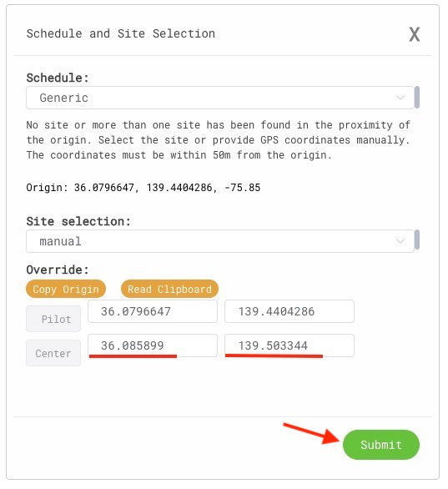The image size is (448, 489).
Task: Select the Center label button
Action: point(53,353)
